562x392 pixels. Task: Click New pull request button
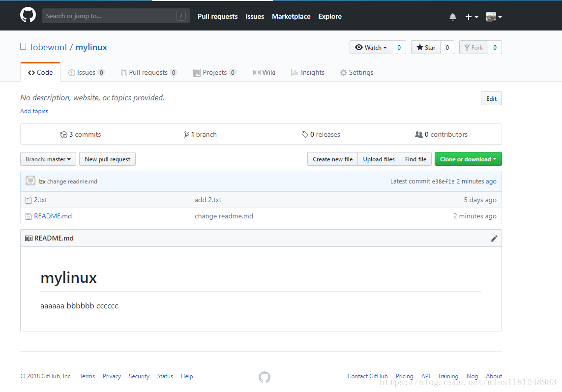(108, 159)
